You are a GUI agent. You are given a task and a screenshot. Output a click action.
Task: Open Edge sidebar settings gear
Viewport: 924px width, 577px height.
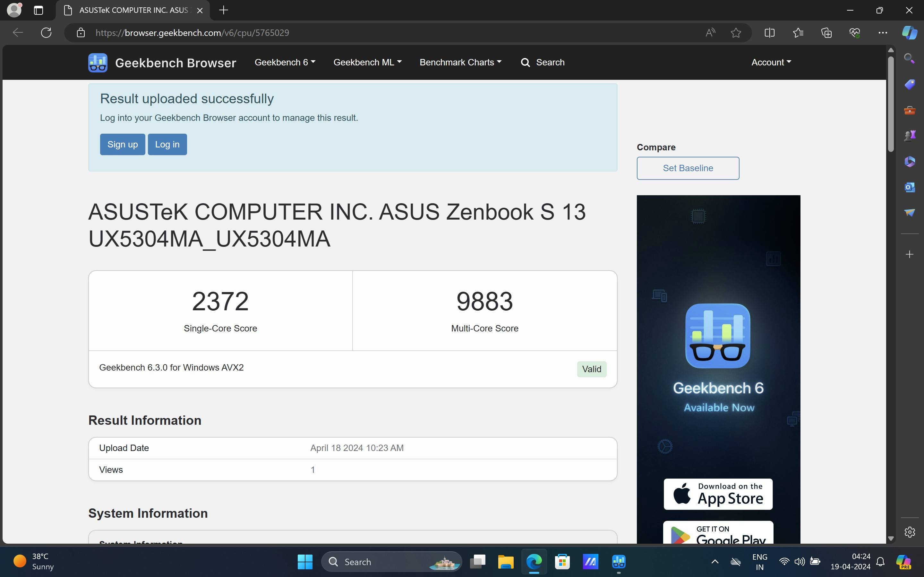point(910,531)
